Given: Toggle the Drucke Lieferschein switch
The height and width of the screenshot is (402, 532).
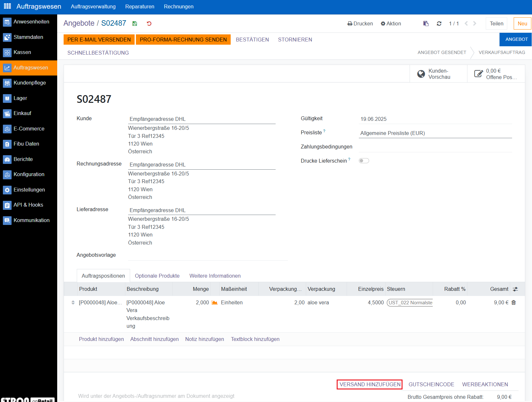Looking at the screenshot, I should click(x=364, y=161).
